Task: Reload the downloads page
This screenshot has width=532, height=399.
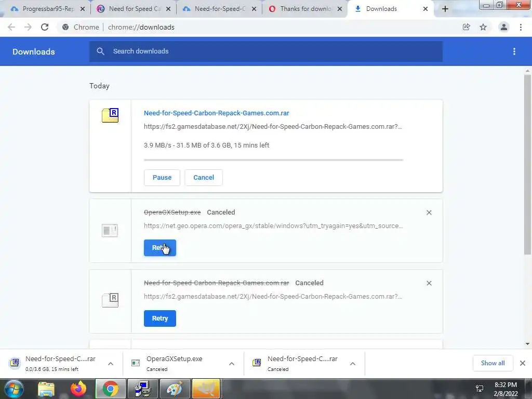Action: pos(45,27)
